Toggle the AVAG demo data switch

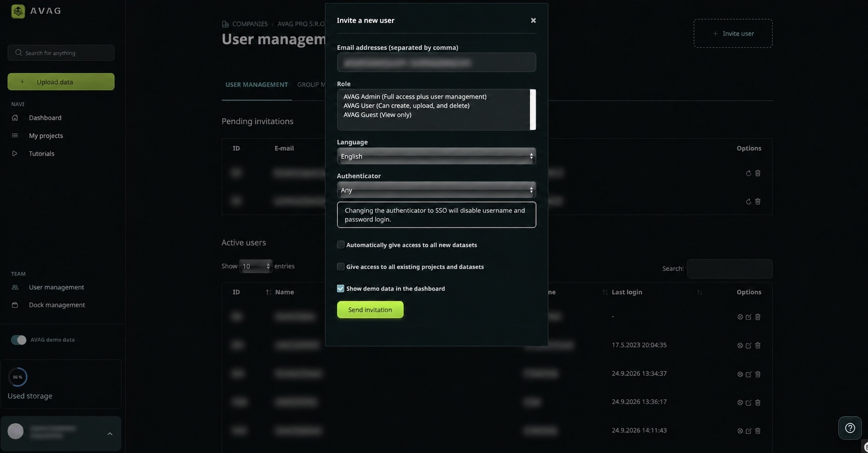tap(19, 340)
